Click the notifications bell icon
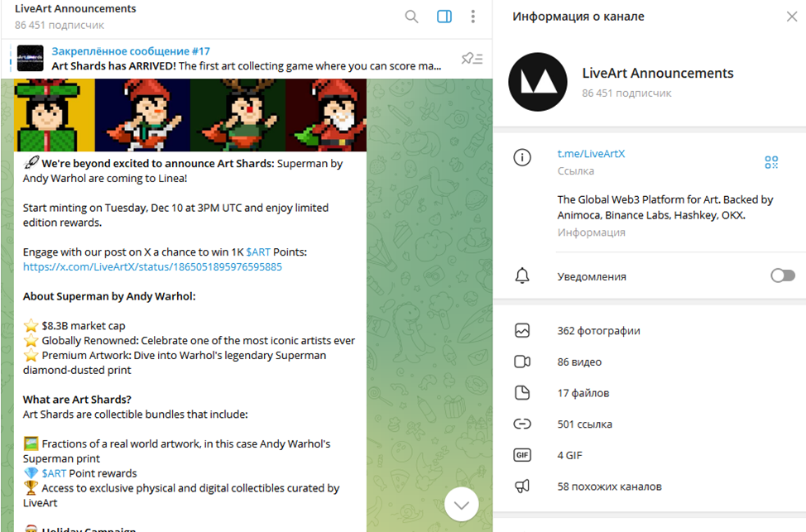Screen dimensions: 806x532 pyautogui.click(x=522, y=276)
